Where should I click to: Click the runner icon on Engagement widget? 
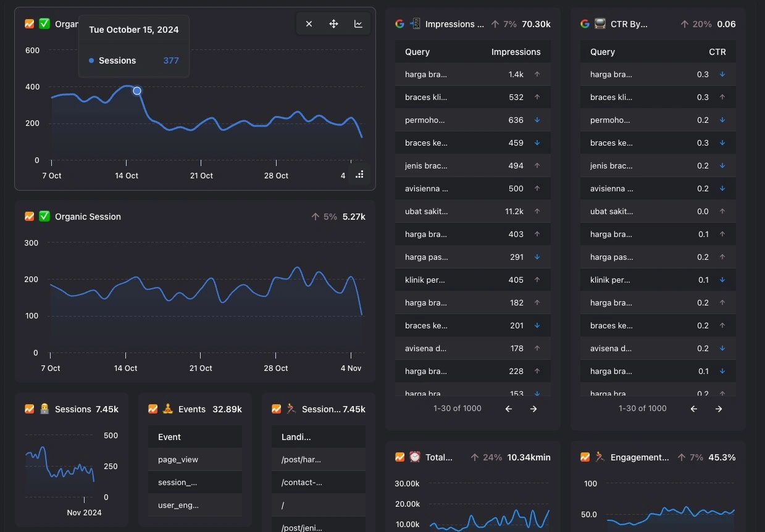[600, 457]
